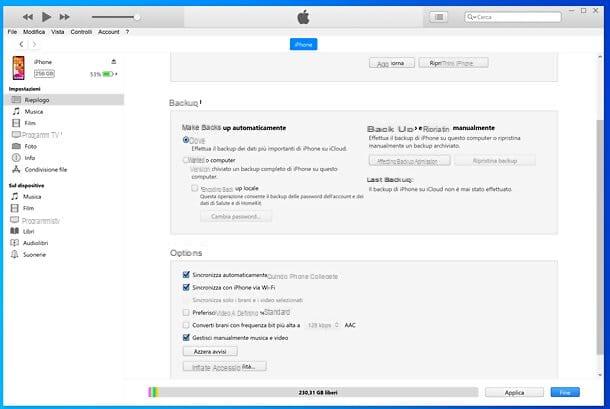The height and width of the screenshot is (409, 610).
Task: Toggle Converti brani con frequenza bit checkbox
Action: [186, 325]
